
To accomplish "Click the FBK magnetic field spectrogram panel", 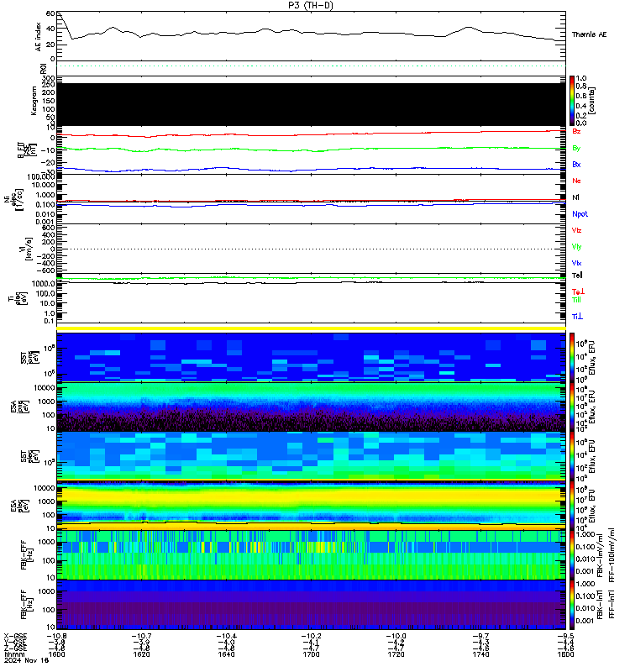I will tap(311, 605).
